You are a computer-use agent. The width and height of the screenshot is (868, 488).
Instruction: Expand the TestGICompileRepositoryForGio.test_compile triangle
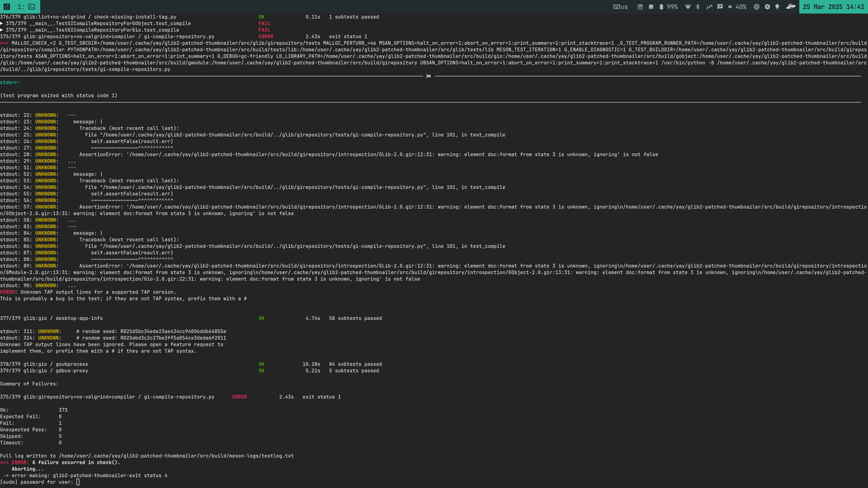[2, 30]
